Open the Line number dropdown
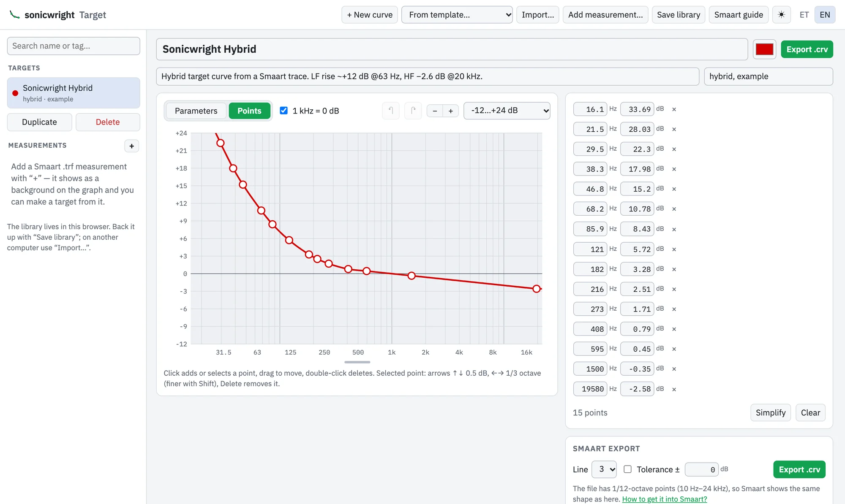The width and height of the screenshot is (845, 504). coord(604,469)
